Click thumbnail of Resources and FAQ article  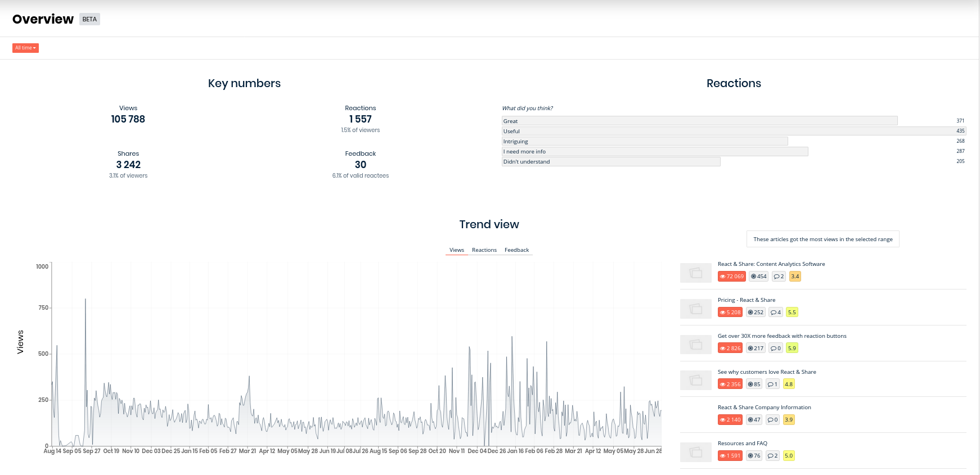[696, 452]
